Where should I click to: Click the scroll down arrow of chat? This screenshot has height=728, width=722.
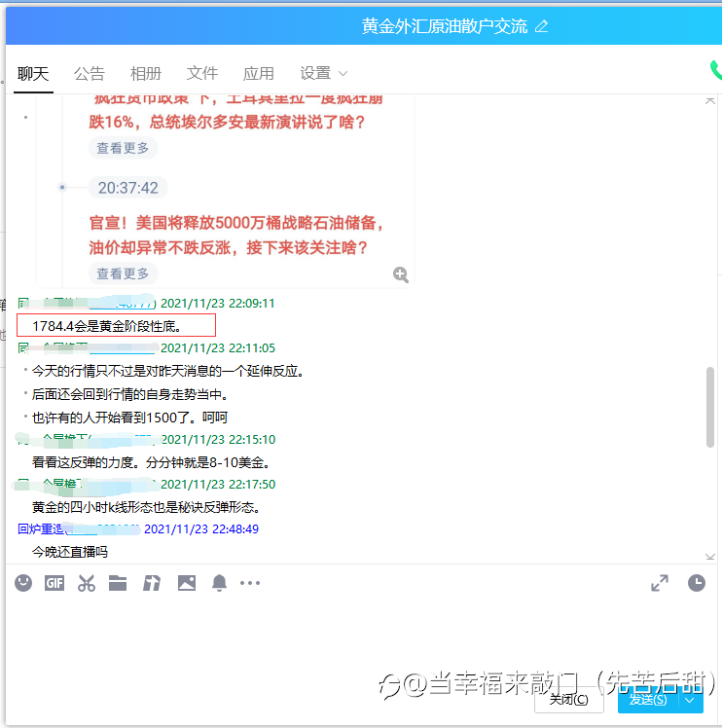tap(710, 557)
